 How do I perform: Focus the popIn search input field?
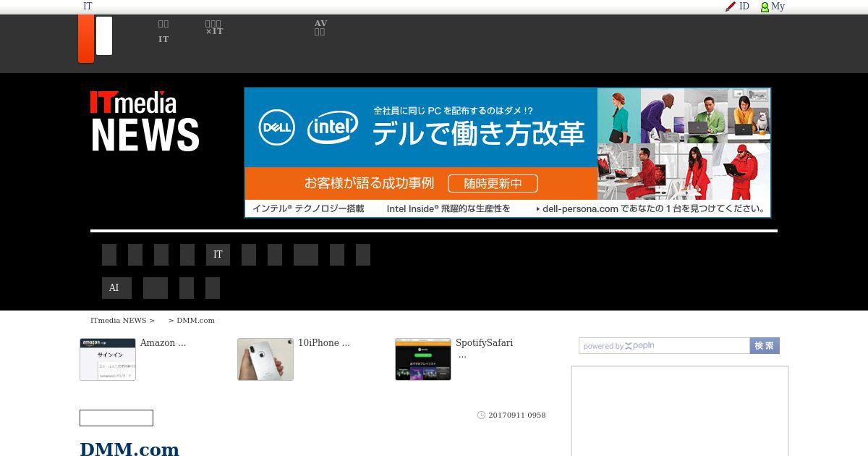pyautogui.click(x=664, y=346)
